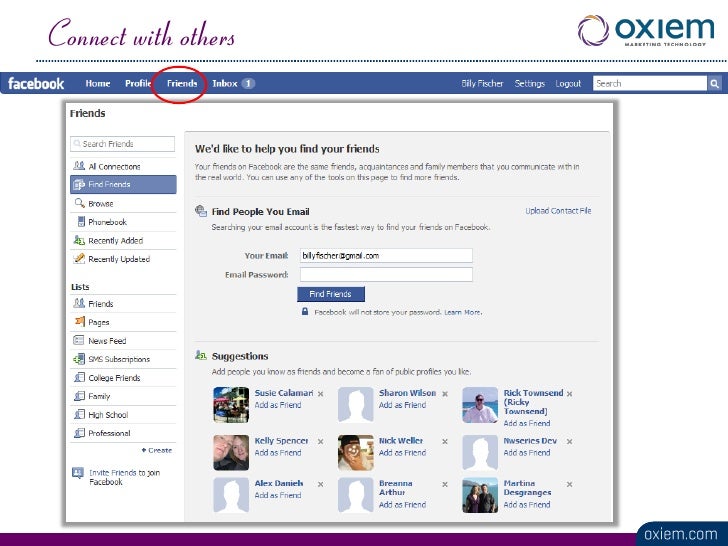The image size is (728, 546).
Task: Open the Profile menu item
Action: [x=138, y=84]
